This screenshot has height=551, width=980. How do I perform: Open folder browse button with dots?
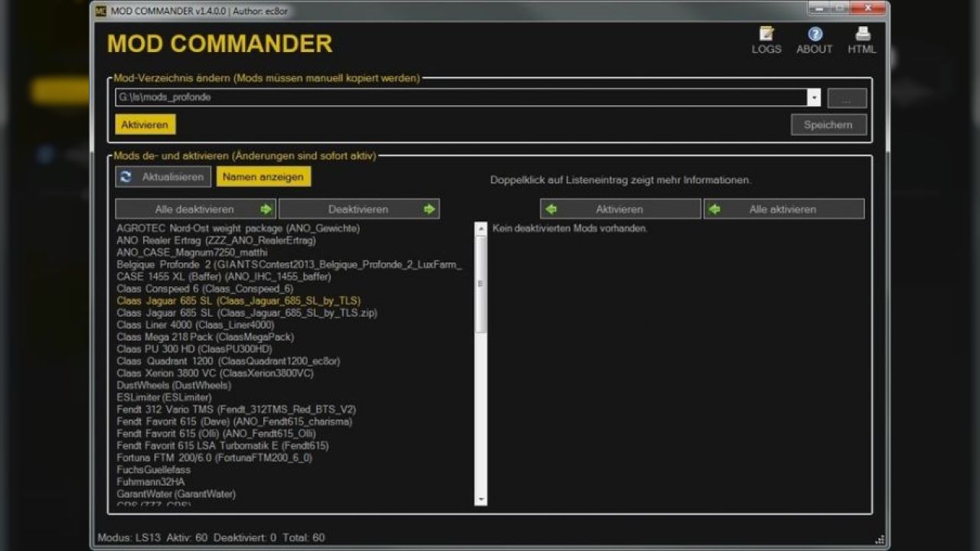click(847, 98)
